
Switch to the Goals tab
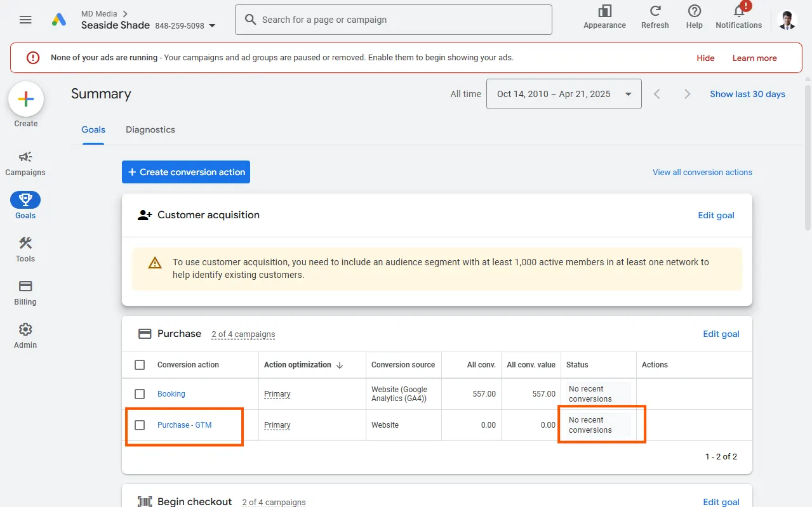pos(93,129)
